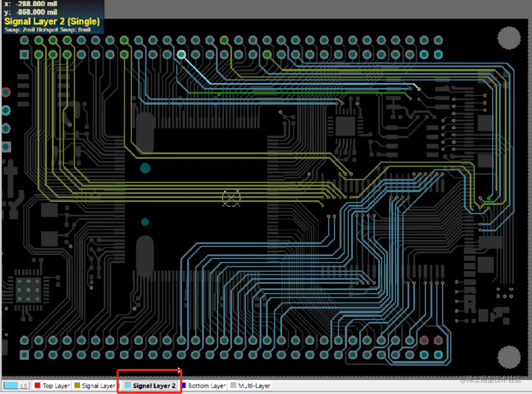Select the red ring pad on the left board edge
Screen dimensions: 532x394
pos(6,92)
